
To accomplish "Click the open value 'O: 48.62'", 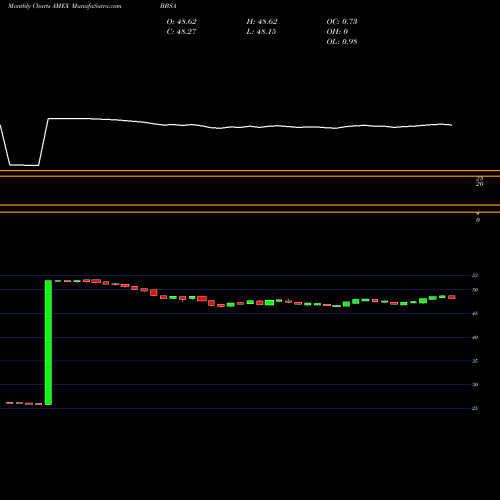I will point(182,21).
